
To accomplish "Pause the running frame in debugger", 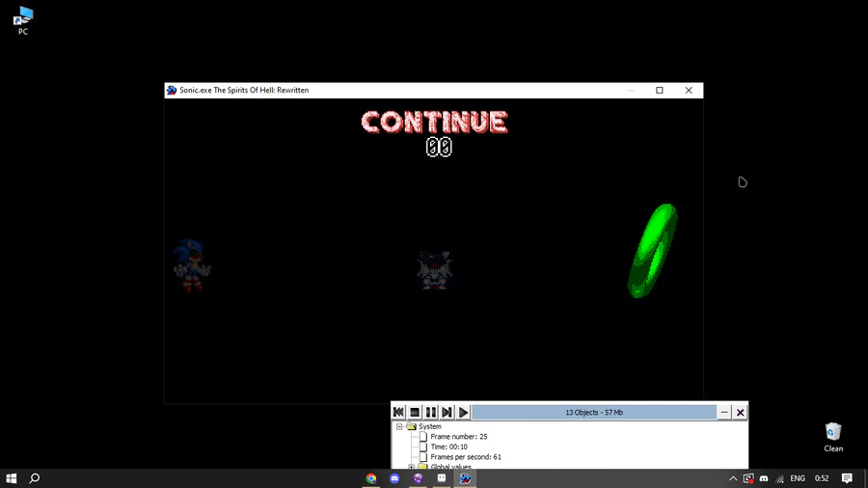I will click(431, 412).
